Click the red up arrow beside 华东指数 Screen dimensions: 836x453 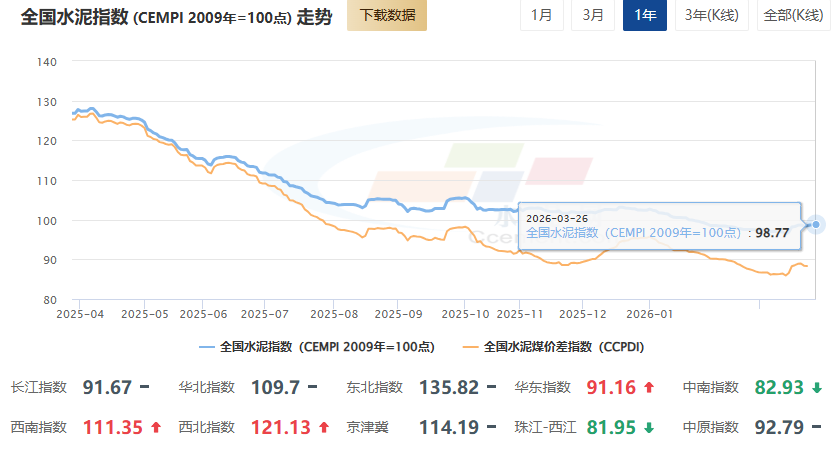pyautogui.click(x=648, y=387)
